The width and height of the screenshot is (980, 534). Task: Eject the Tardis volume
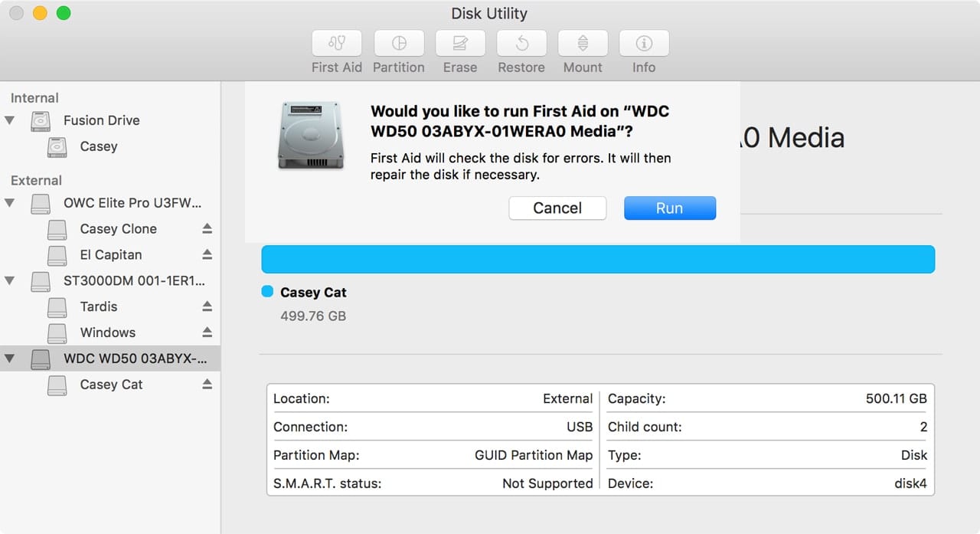[207, 306]
